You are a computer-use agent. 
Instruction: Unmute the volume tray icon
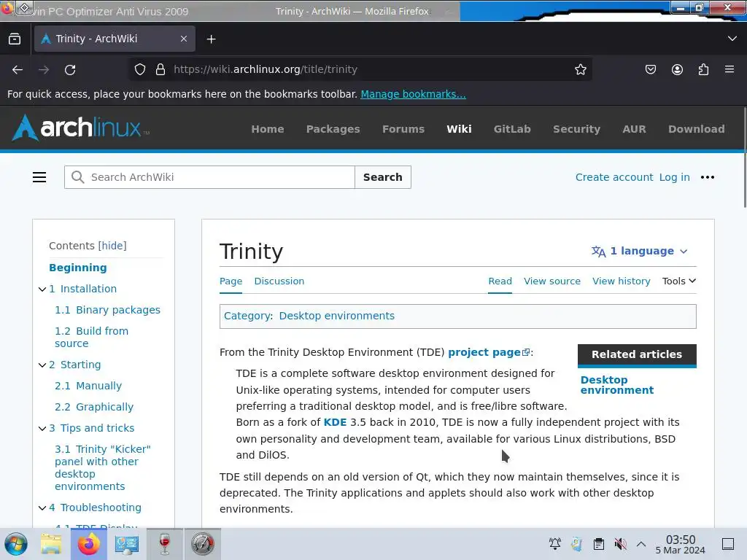click(620, 543)
